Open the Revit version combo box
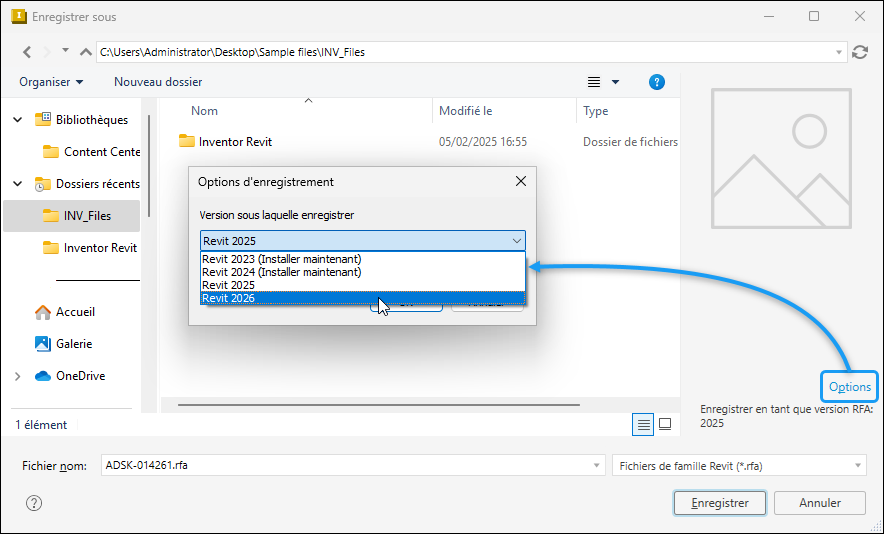Screen dimensions: 884x534 (x=363, y=241)
